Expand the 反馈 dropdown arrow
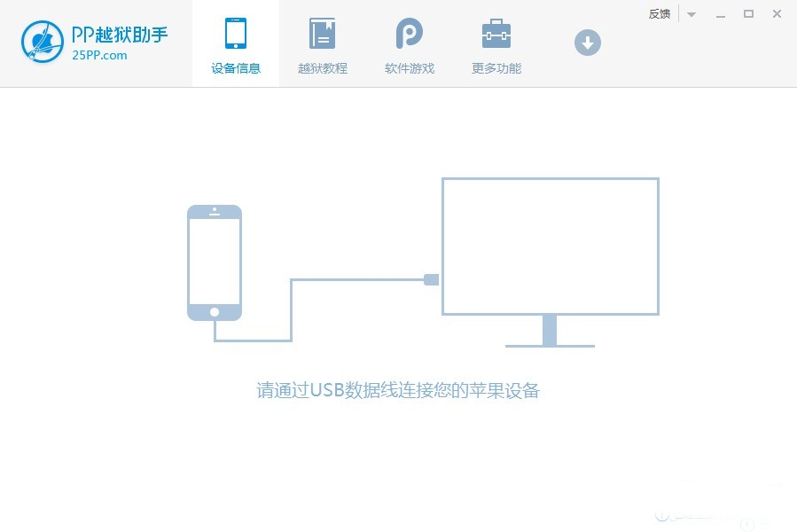The image size is (797, 532). (x=691, y=13)
